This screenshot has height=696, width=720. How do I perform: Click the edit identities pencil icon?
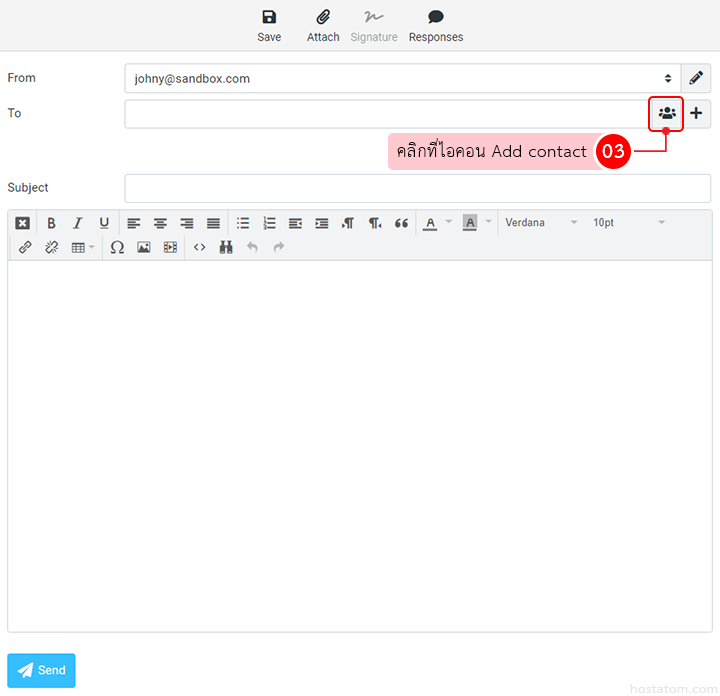click(x=696, y=78)
